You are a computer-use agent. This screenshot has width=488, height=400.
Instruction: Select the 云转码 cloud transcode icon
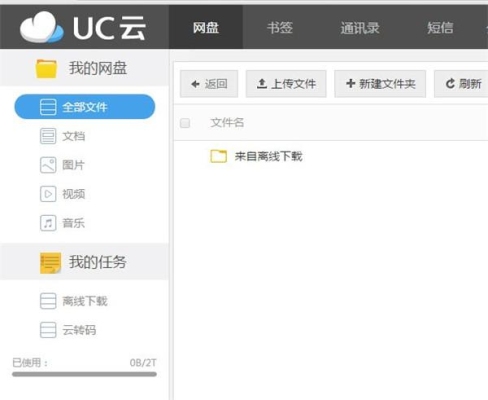pos(48,330)
